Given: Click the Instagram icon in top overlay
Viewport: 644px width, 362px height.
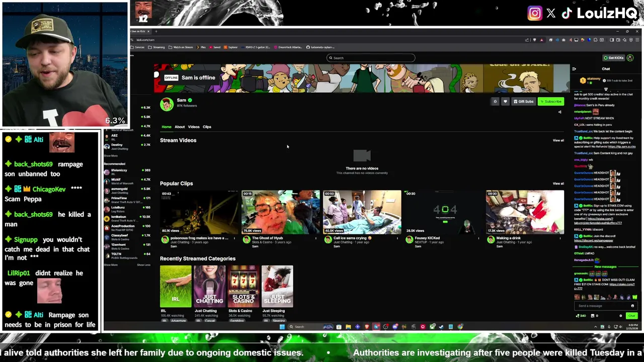Looking at the screenshot, I should coord(534,13).
